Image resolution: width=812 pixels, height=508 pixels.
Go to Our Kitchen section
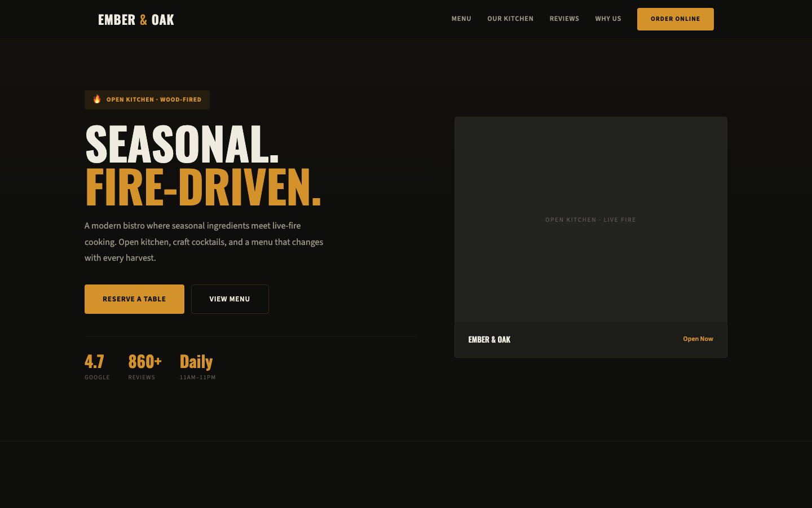tap(510, 19)
